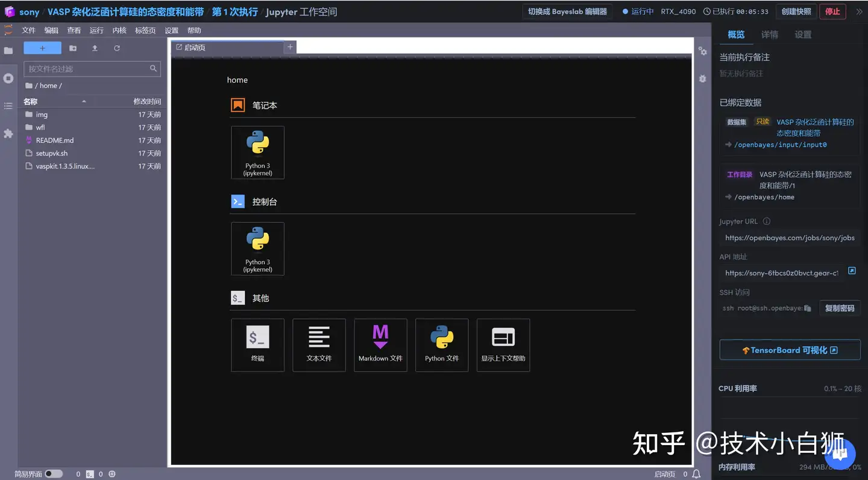Viewport: 868px width, 480px height.
Task: Click the home folder breadcrumb icon
Action: point(29,86)
